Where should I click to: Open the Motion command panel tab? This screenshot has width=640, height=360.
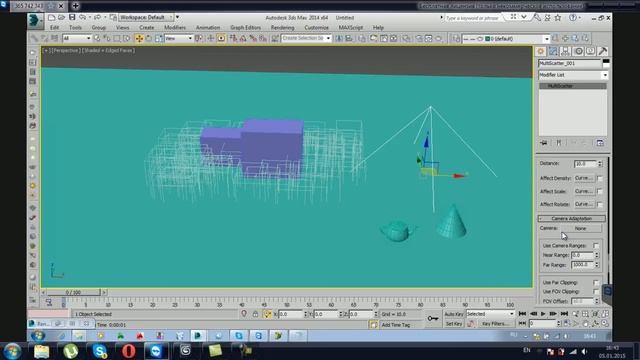point(578,51)
